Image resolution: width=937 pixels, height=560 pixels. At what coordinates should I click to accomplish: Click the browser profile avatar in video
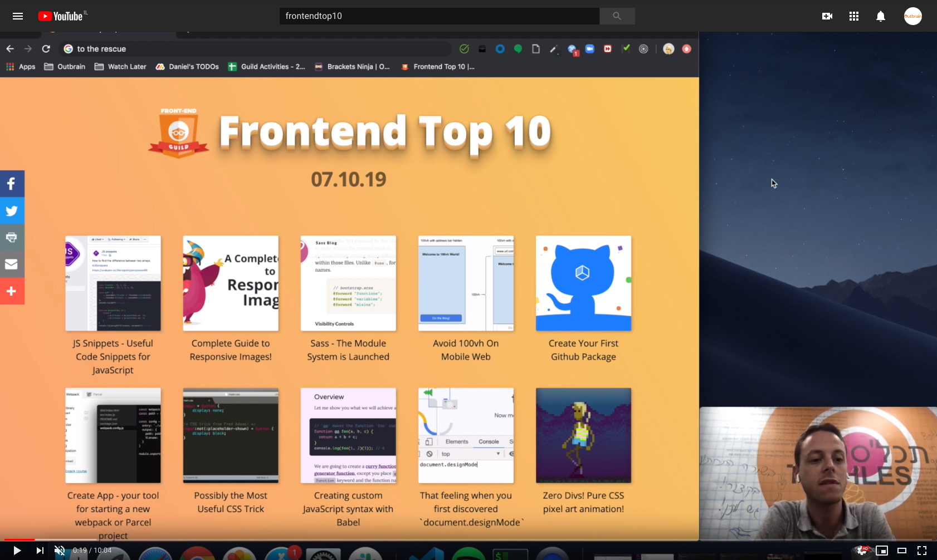[668, 49]
